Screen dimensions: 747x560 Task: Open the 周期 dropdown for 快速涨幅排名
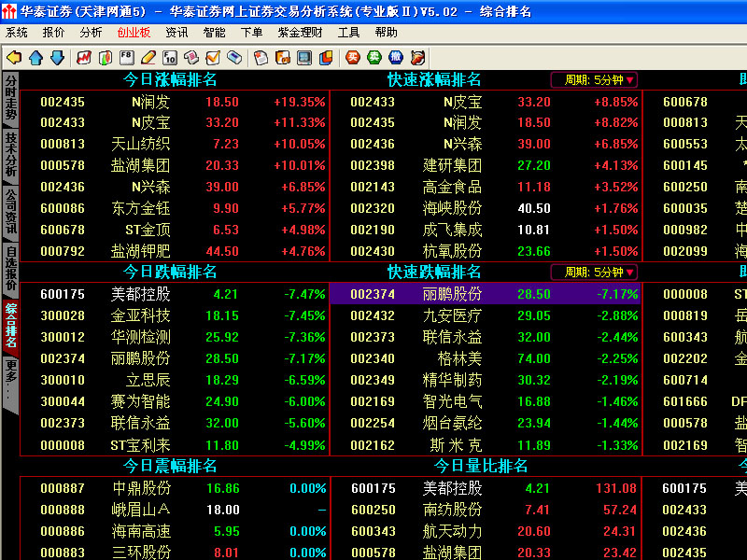click(594, 80)
